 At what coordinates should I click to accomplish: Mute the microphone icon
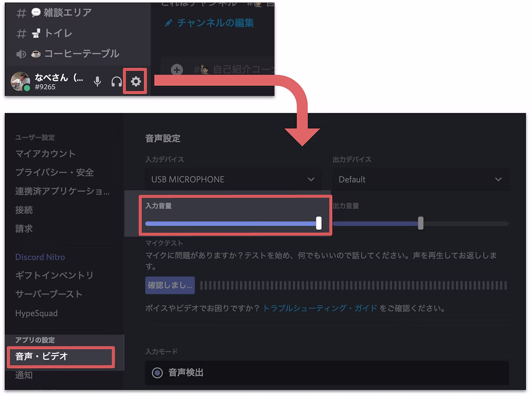[98, 82]
